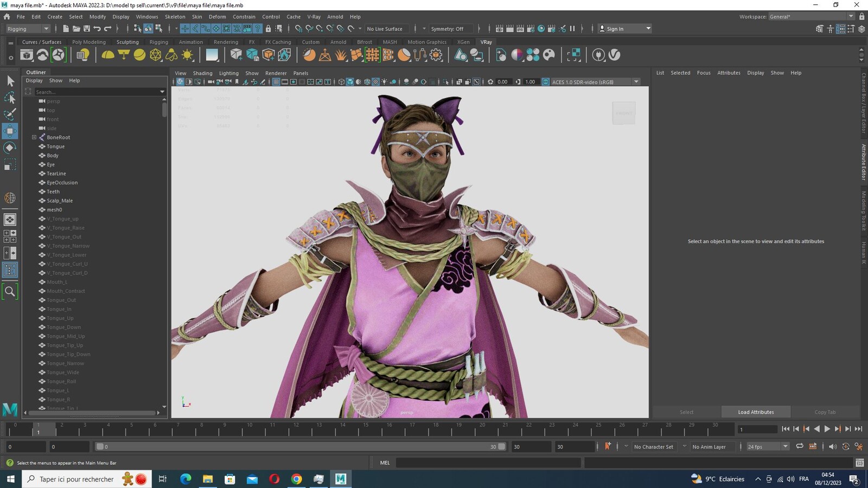The width and height of the screenshot is (868, 488).
Task: Activate the Select arrow tool
Action: [10, 81]
